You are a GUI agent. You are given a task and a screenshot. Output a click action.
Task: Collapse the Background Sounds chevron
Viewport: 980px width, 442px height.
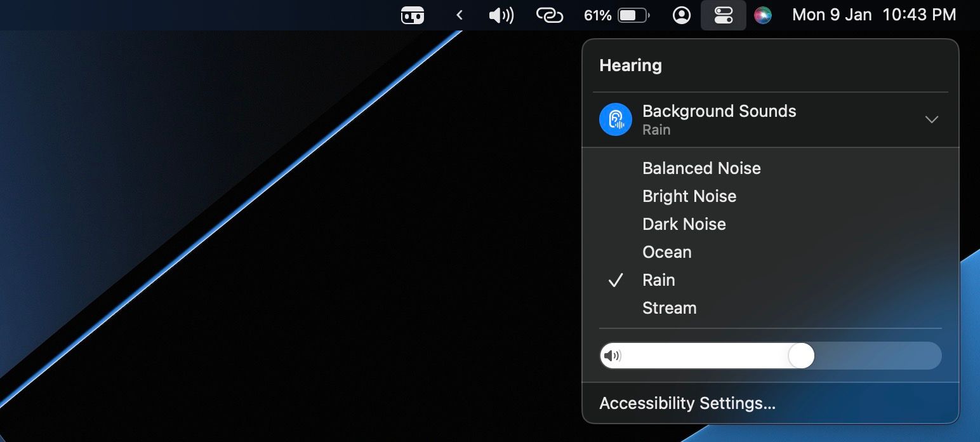pos(931,119)
